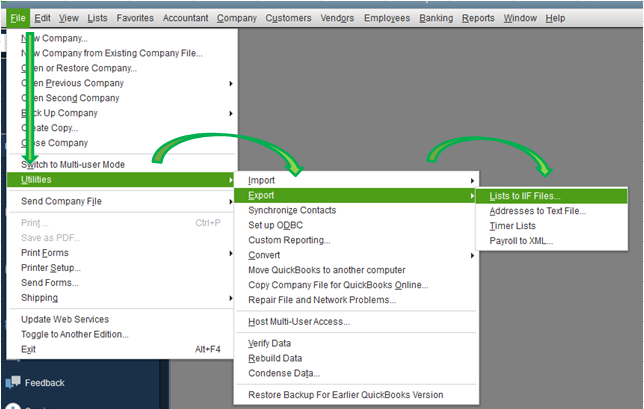
Task: Expand the Utilities submenu
Action: coord(121,179)
